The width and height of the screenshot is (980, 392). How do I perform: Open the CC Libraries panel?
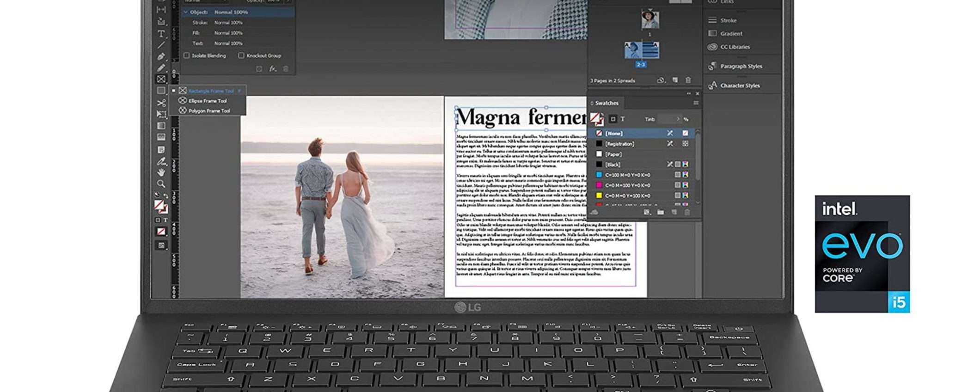point(735,47)
